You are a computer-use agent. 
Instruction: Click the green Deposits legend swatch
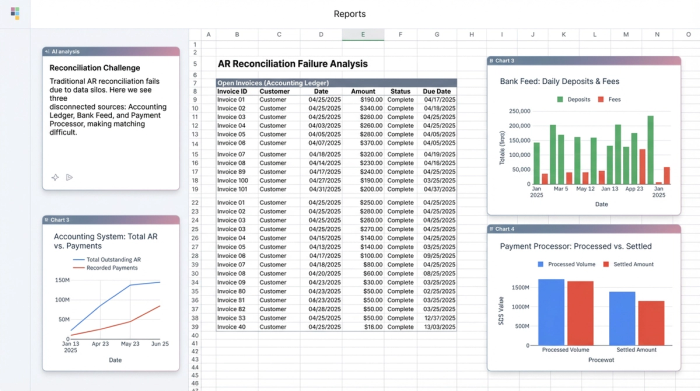point(560,100)
